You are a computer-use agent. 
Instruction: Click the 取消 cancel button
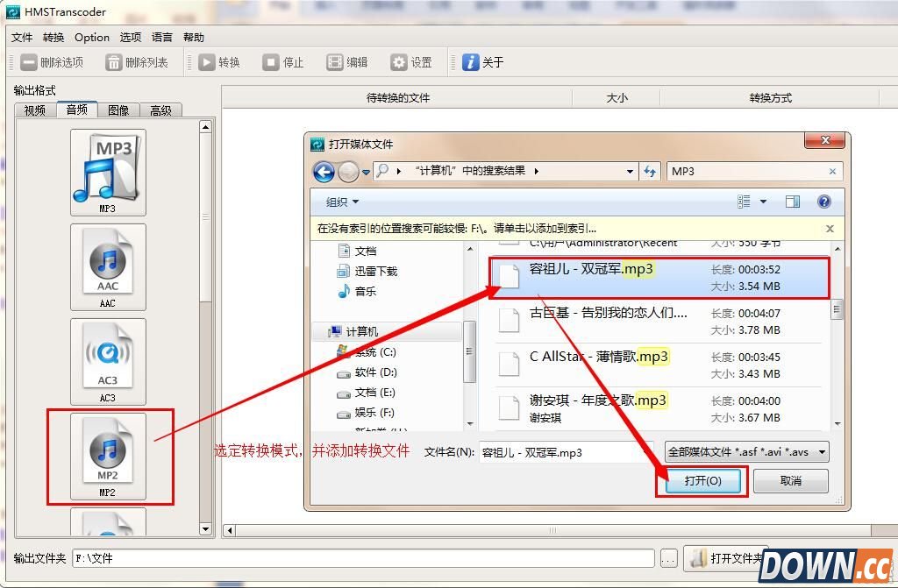(x=790, y=481)
